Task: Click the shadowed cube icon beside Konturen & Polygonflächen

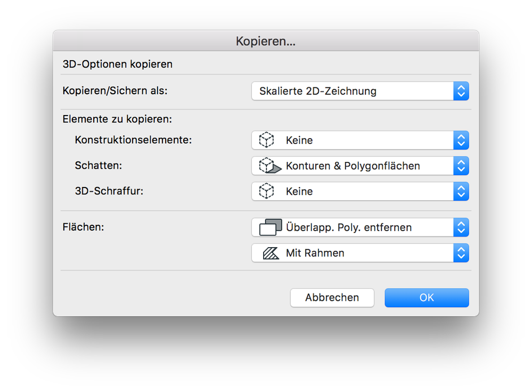Action: pos(269,166)
